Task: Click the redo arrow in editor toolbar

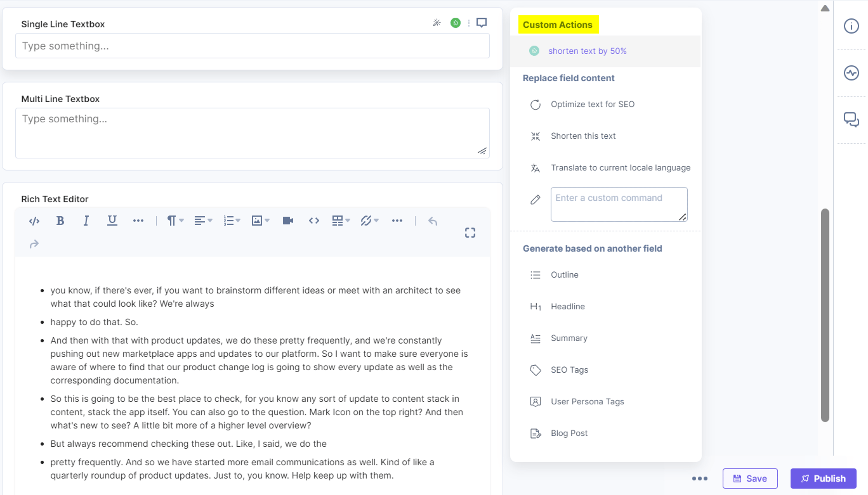Action: (x=34, y=244)
